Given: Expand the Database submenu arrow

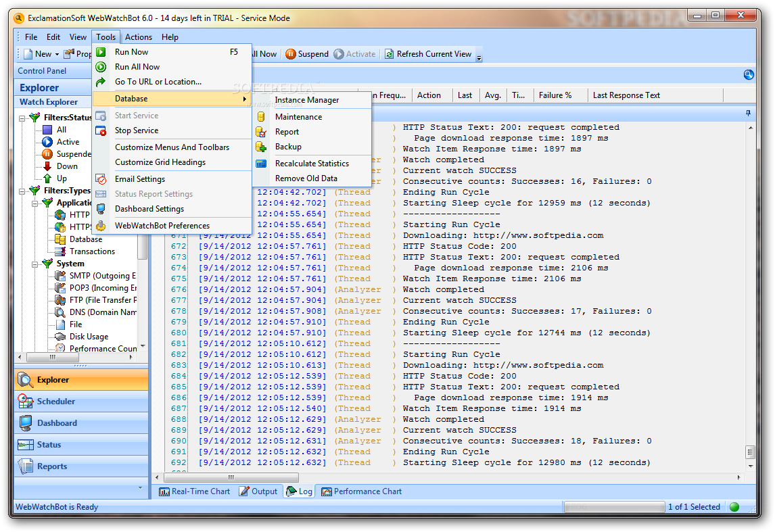Looking at the screenshot, I should 245,99.
